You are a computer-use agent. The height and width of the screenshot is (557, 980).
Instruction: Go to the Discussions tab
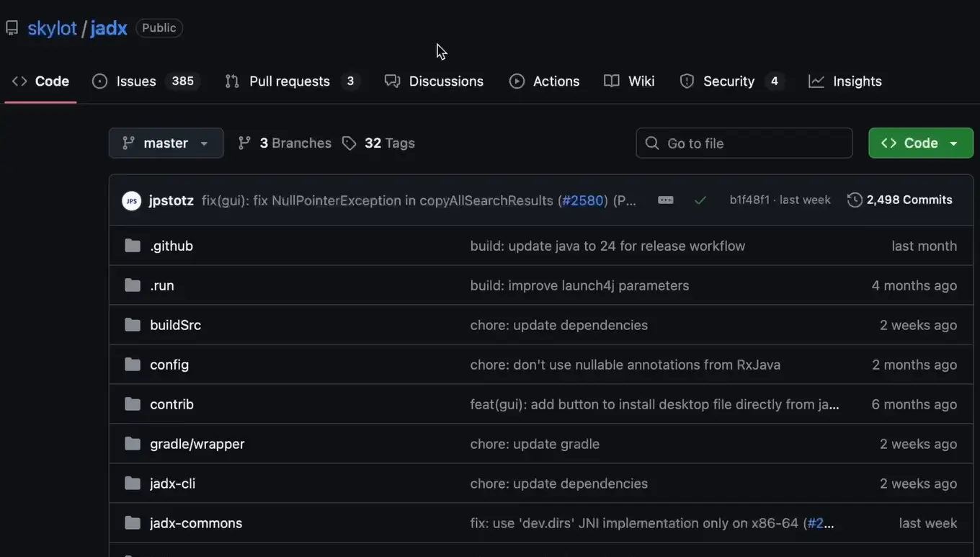tap(434, 81)
